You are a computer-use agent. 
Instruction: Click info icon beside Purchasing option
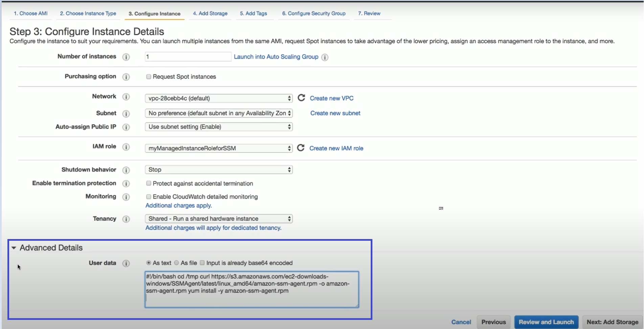click(126, 77)
